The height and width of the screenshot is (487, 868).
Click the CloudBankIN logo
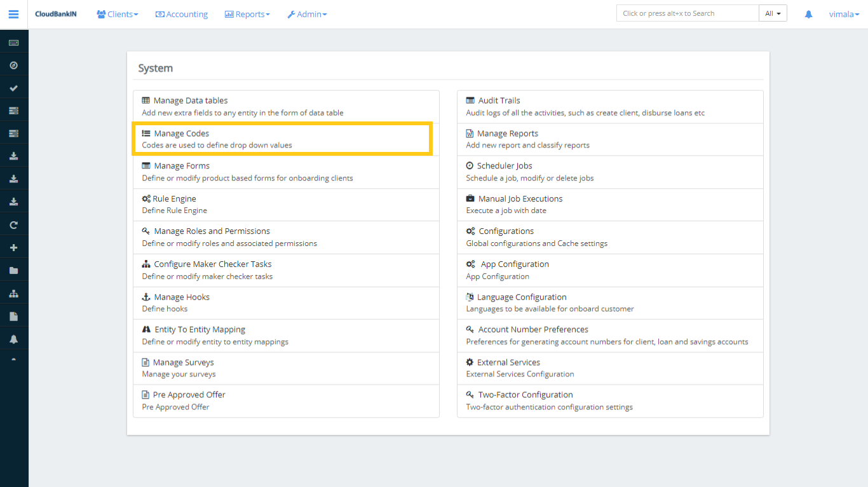pyautogui.click(x=56, y=13)
